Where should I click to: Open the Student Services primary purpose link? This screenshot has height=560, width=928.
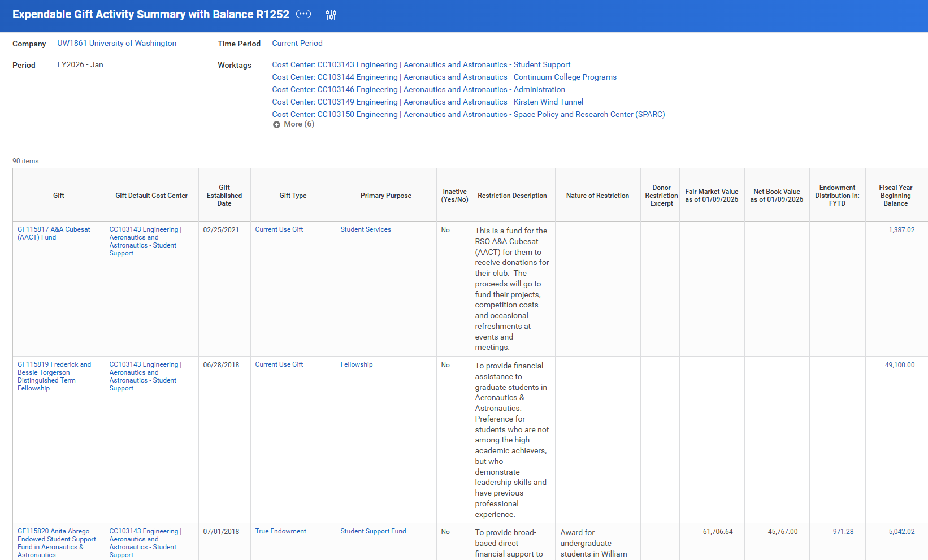(x=366, y=229)
